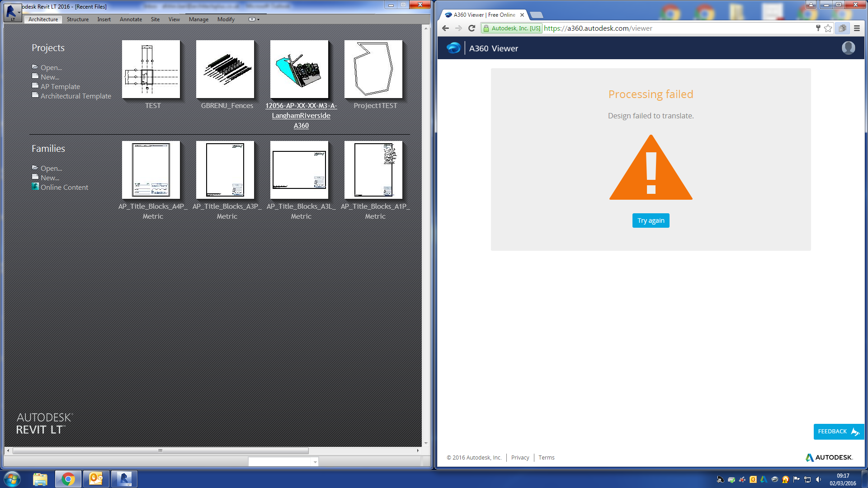Image resolution: width=868 pixels, height=488 pixels.
Task: Click the Autodesk, Inc. secure site badge
Action: (511, 28)
